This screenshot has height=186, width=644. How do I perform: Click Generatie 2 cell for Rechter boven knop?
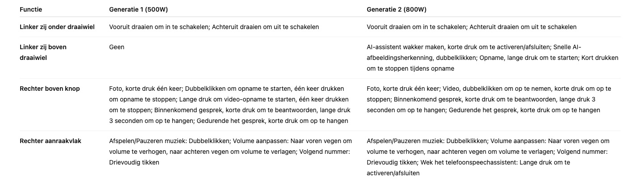point(489,99)
